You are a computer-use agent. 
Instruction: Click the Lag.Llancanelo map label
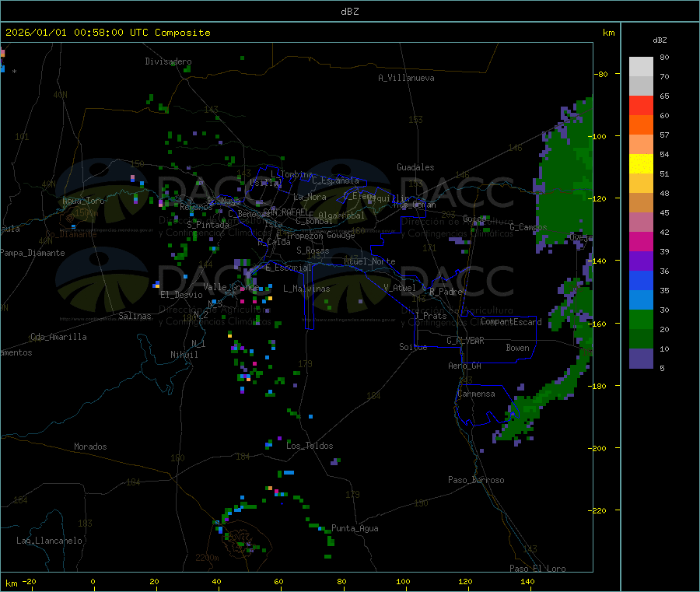tap(49, 541)
